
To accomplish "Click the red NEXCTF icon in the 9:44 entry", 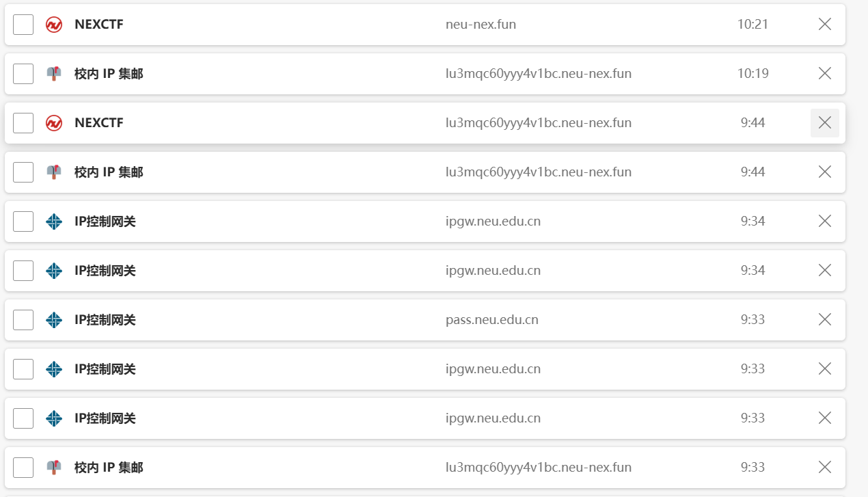I will click(x=54, y=123).
